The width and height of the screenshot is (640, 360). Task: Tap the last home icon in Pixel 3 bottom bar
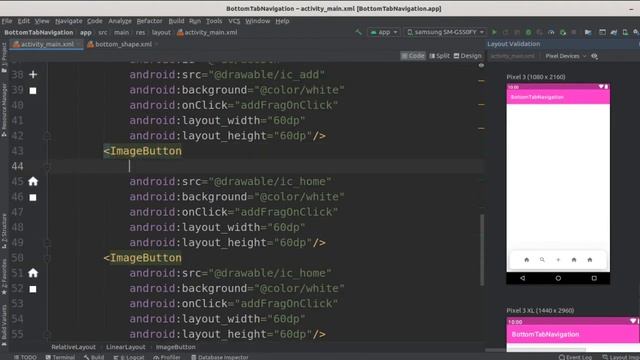coord(589,260)
